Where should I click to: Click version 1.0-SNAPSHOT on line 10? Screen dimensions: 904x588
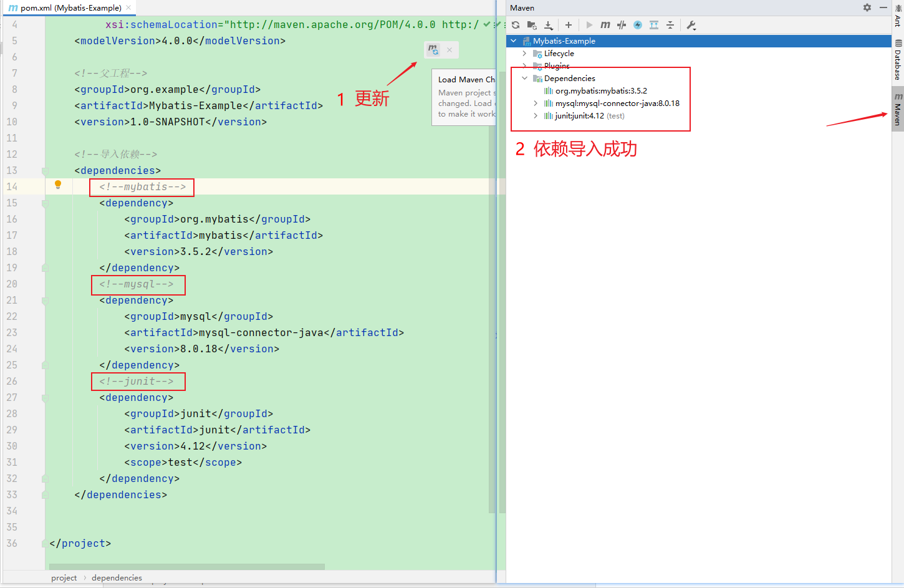(168, 122)
